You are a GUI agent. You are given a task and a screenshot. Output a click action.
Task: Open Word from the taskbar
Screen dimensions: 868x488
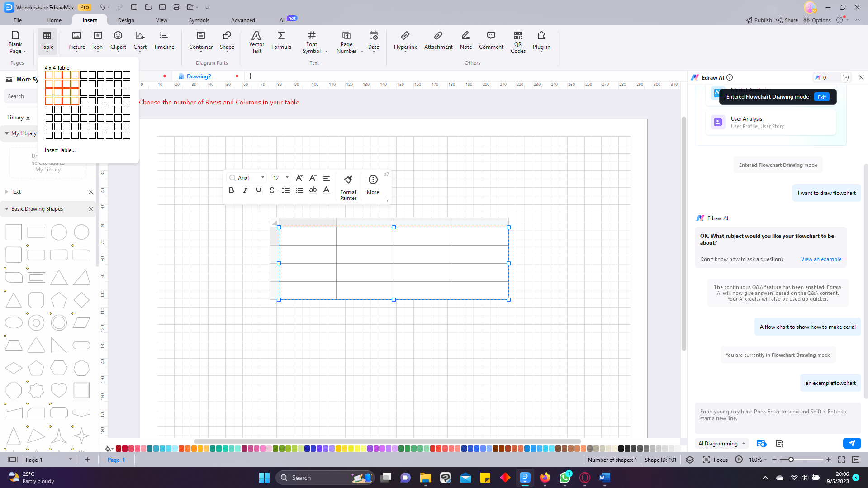604,477
